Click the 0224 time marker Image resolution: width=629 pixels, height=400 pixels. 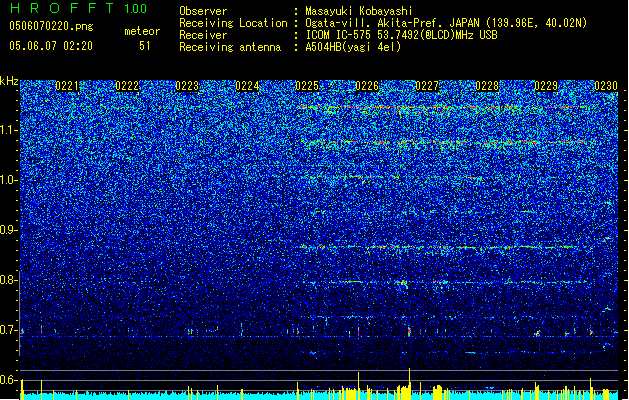pyautogui.click(x=247, y=86)
